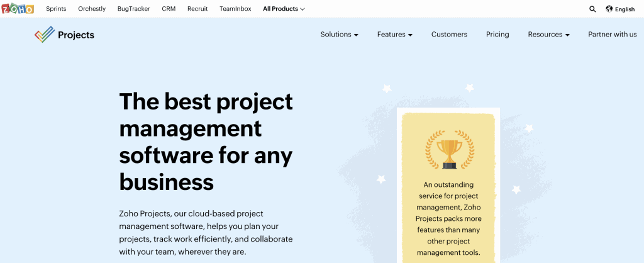This screenshot has height=263, width=644.
Task: Open the Solutions dropdown menu
Action: point(339,35)
